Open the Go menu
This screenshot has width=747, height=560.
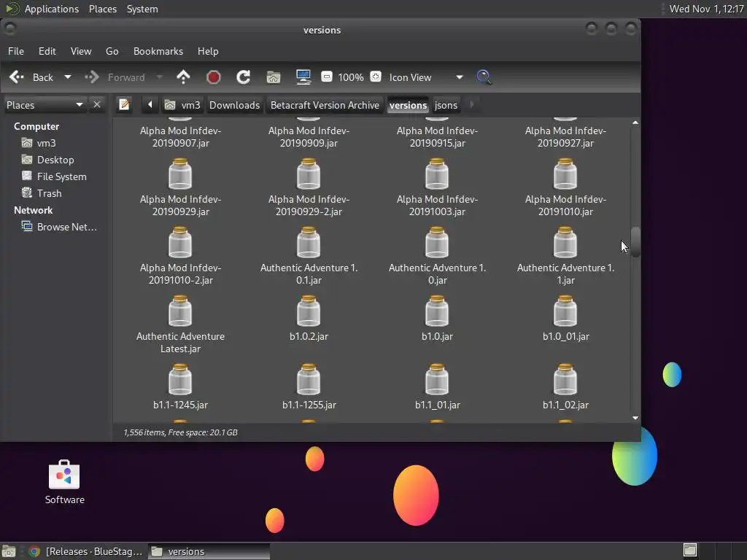(112, 51)
